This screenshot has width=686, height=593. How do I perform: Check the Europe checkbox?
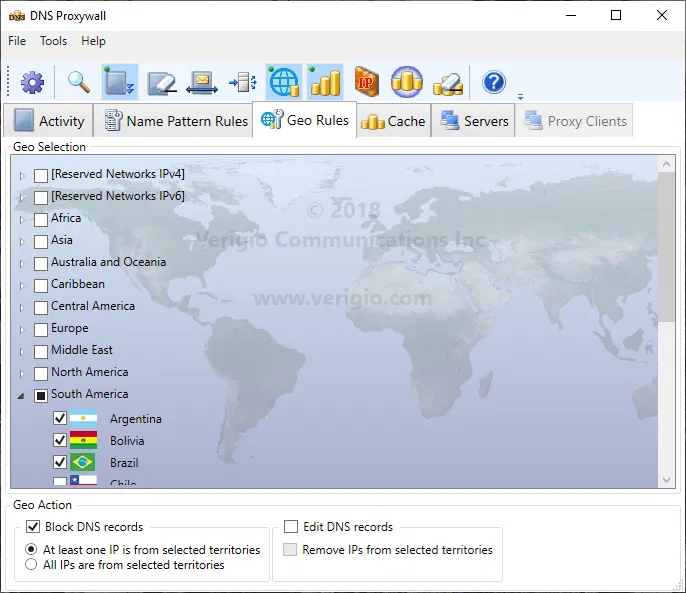point(41,329)
